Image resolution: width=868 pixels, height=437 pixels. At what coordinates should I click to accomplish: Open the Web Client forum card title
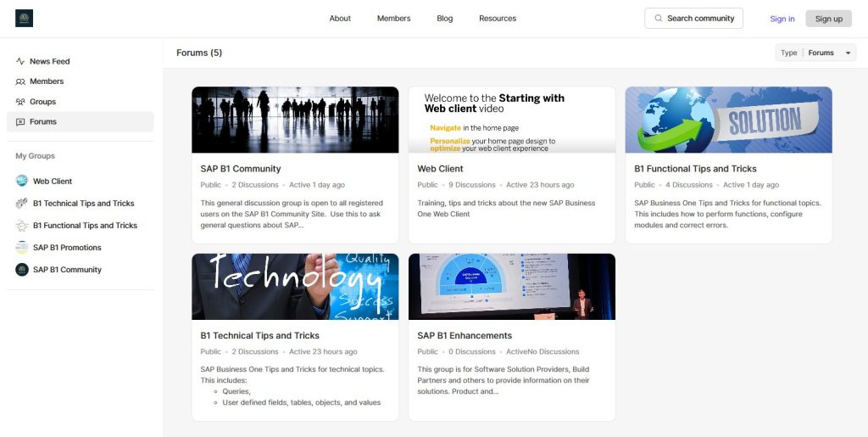coord(440,169)
